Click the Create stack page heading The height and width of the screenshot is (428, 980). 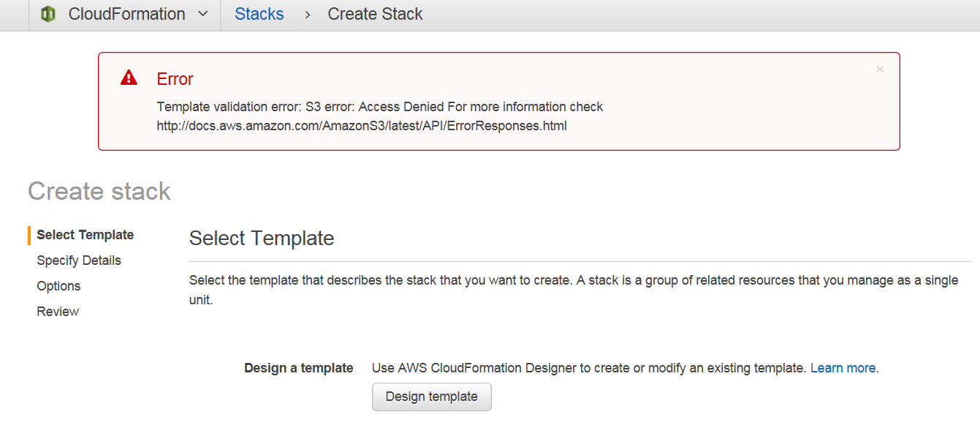99,191
